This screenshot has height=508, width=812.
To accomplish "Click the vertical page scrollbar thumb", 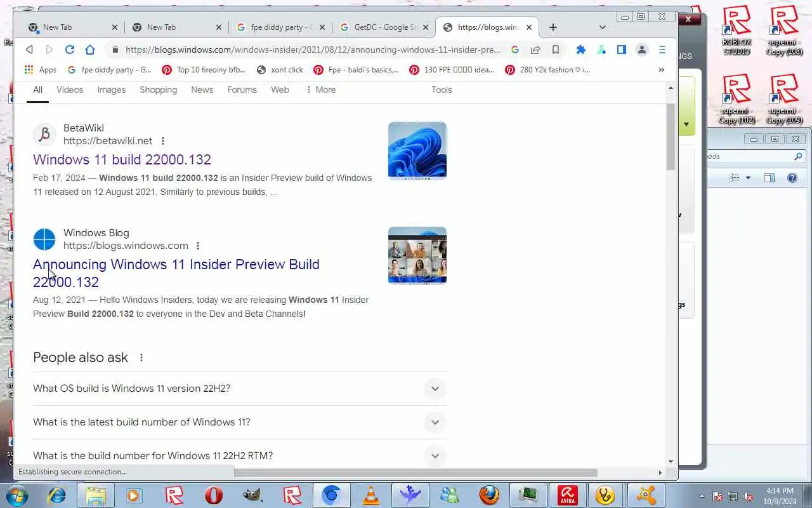I will (x=671, y=137).
